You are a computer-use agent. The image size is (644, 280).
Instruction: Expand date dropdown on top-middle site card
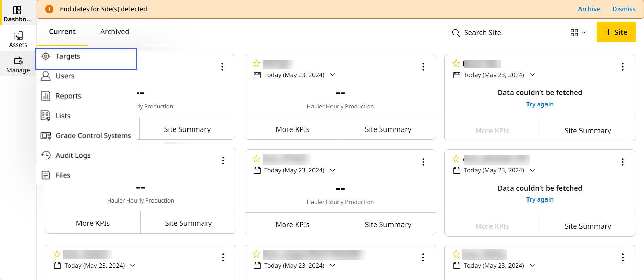click(x=333, y=75)
